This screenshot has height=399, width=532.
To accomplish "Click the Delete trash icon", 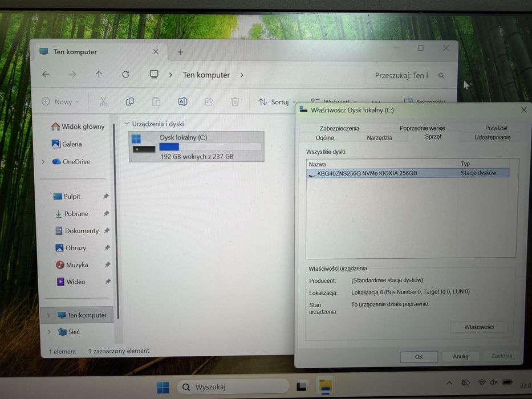I will [x=235, y=101].
